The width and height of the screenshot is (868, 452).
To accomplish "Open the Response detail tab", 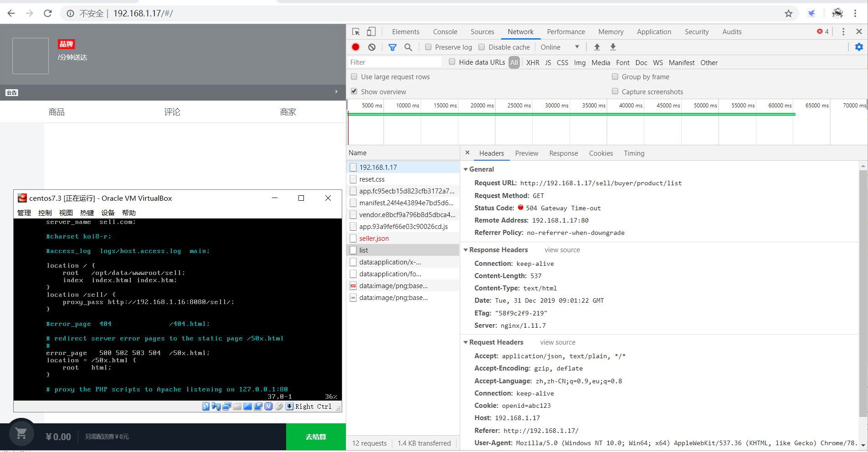I will [564, 153].
